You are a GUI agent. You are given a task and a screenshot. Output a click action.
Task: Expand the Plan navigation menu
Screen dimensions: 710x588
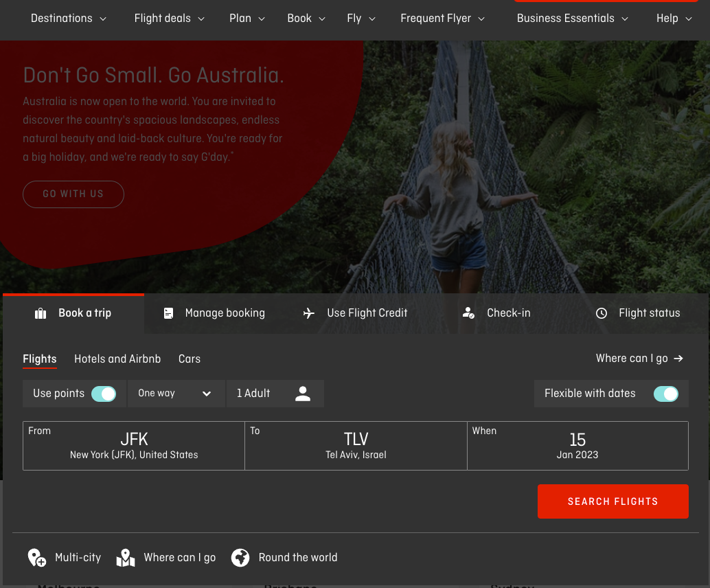click(247, 19)
